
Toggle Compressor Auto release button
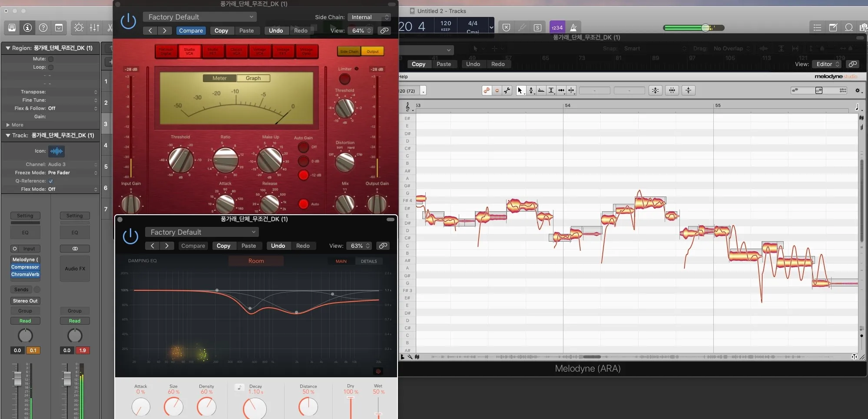point(303,204)
